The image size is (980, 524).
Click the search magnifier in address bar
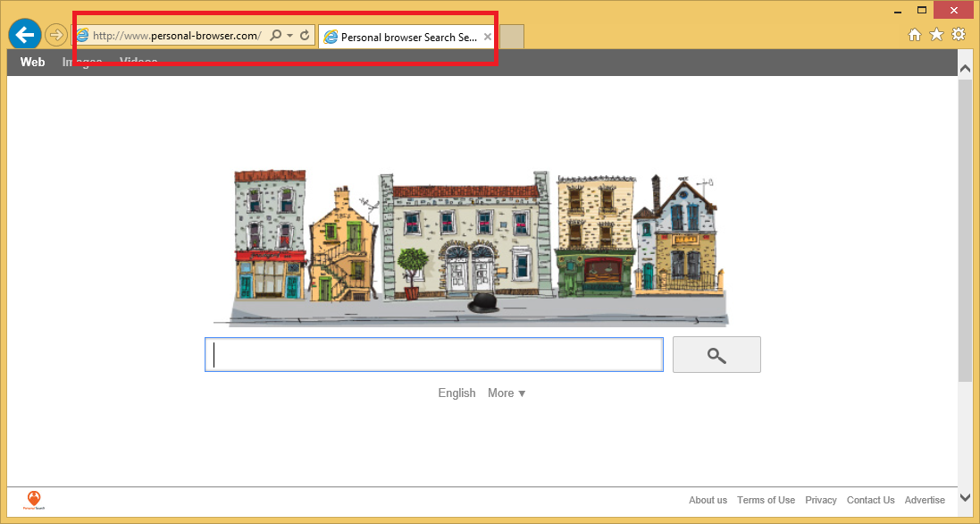coord(276,36)
